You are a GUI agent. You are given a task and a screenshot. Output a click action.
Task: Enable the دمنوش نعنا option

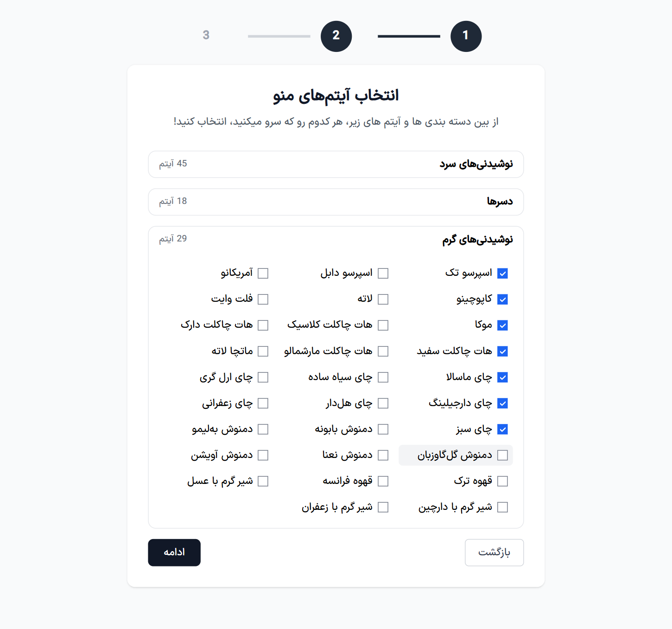(383, 455)
